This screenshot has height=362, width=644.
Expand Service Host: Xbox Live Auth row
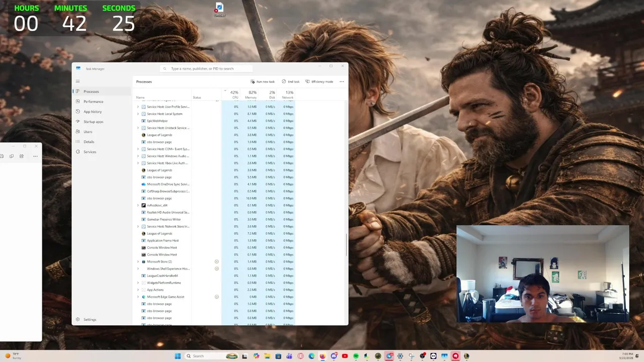pyautogui.click(x=138, y=163)
